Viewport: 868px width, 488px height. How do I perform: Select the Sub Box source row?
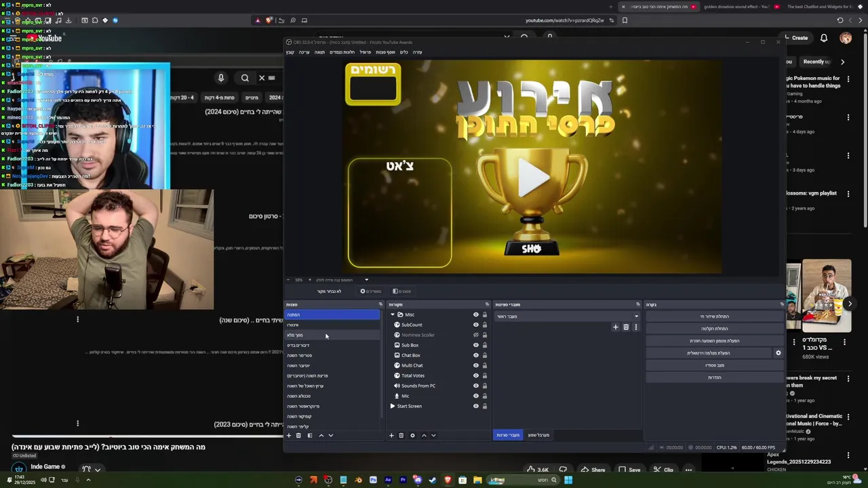(x=438, y=345)
